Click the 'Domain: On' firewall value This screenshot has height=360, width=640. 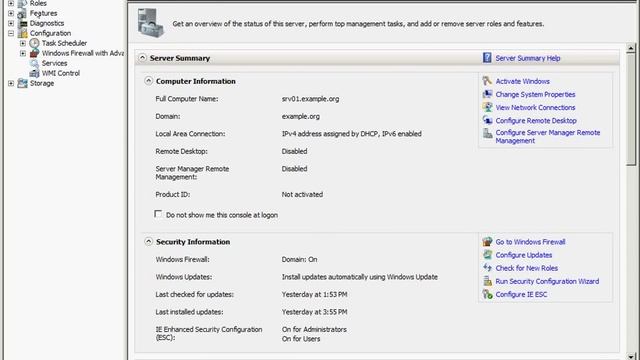(x=299, y=259)
